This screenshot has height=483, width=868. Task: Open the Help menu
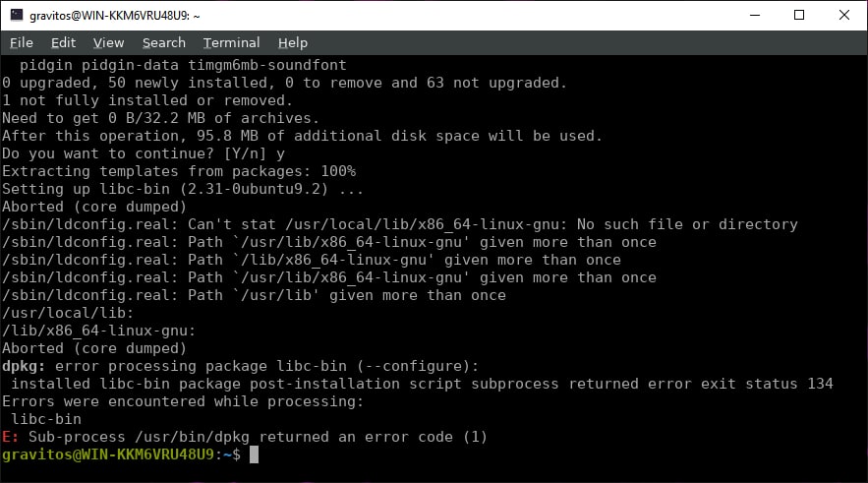click(293, 42)
